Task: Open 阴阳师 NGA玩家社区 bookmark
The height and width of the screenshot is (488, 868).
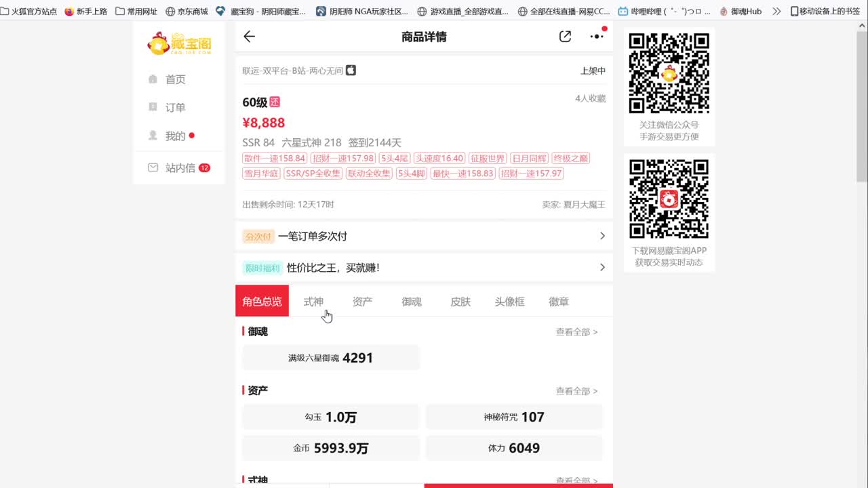Action: [362, 11]
